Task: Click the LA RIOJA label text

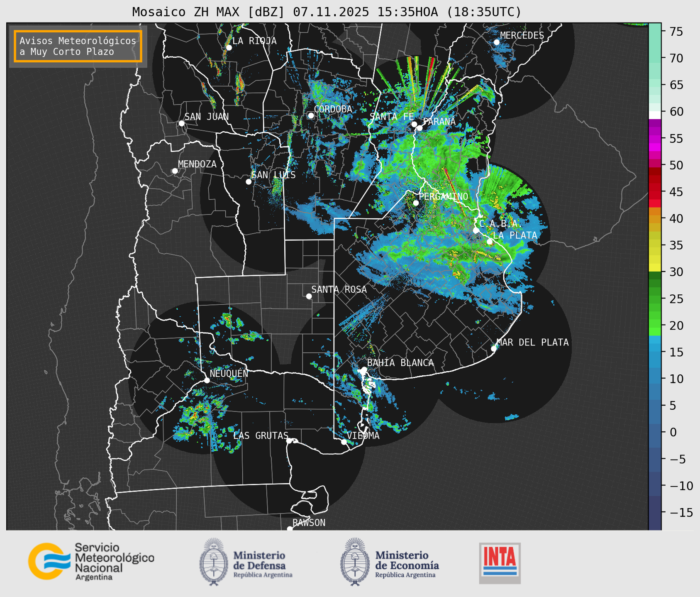Action: click(254, 41)
